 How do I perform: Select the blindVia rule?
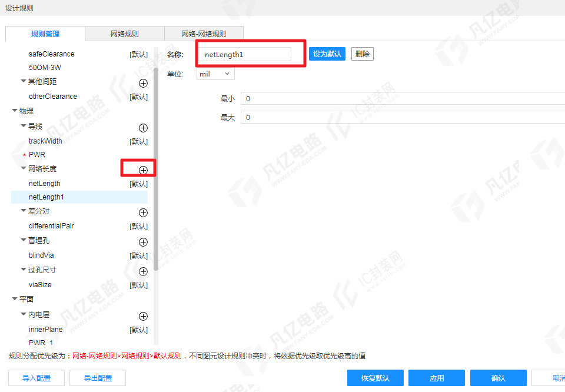click(x=41, y=255)
